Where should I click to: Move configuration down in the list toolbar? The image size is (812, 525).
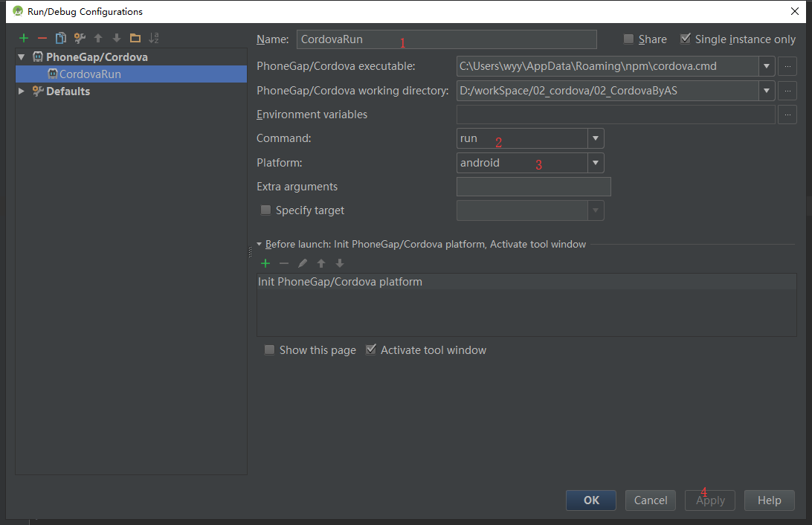(x=117, y=39)
